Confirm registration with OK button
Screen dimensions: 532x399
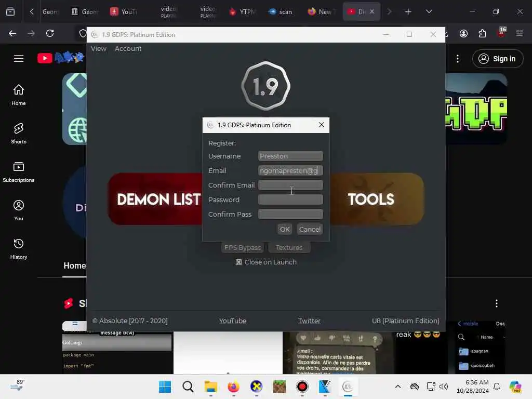[285, 229]
